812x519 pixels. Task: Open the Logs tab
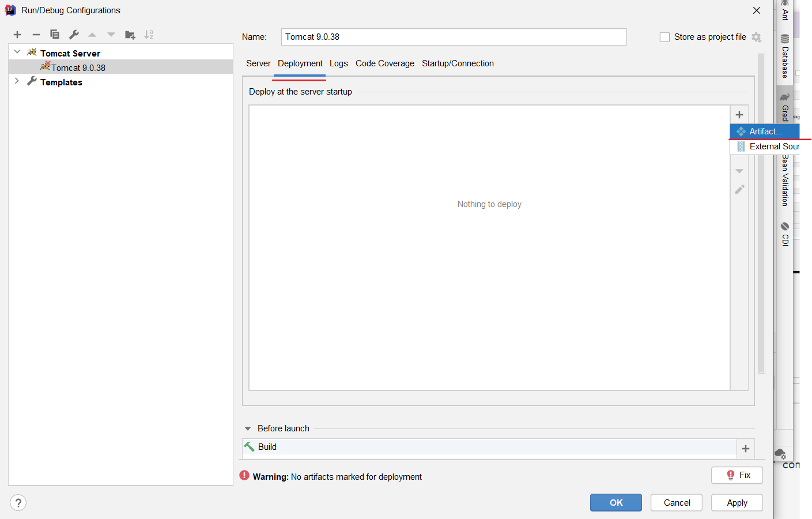[339, 63]
